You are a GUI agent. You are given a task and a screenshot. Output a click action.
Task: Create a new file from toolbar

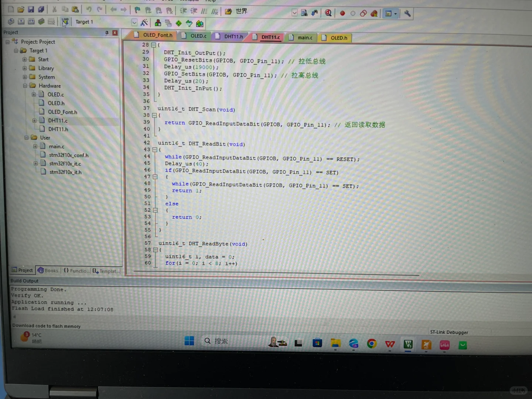pos(11,9)
